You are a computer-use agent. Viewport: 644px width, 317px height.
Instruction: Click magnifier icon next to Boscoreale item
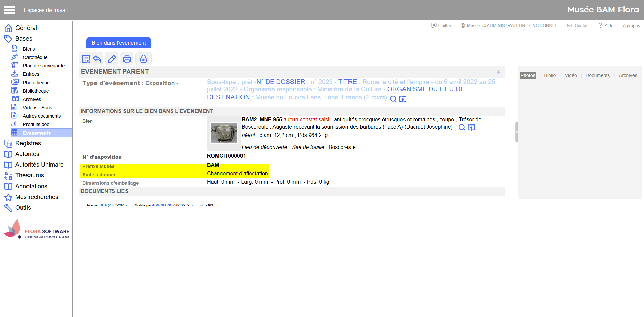462,127
